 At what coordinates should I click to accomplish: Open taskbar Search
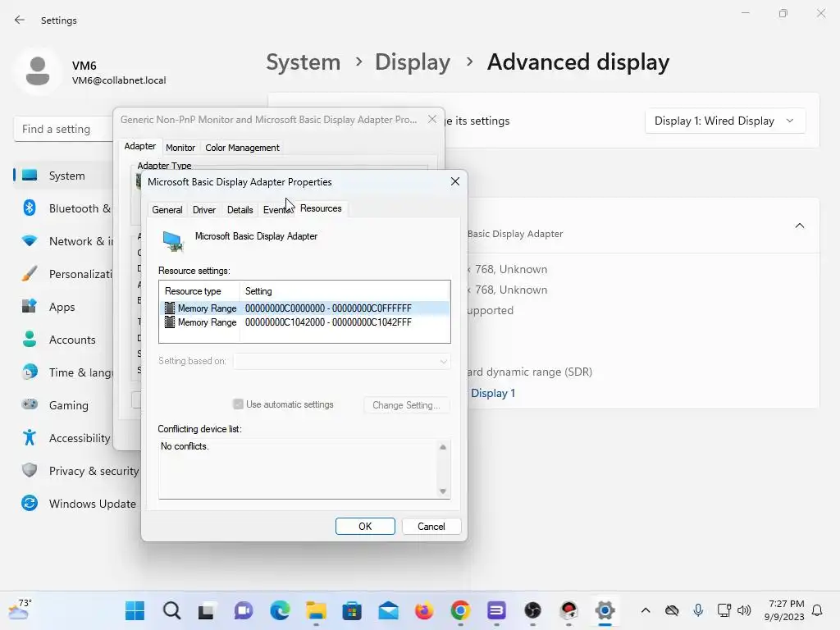171,610
